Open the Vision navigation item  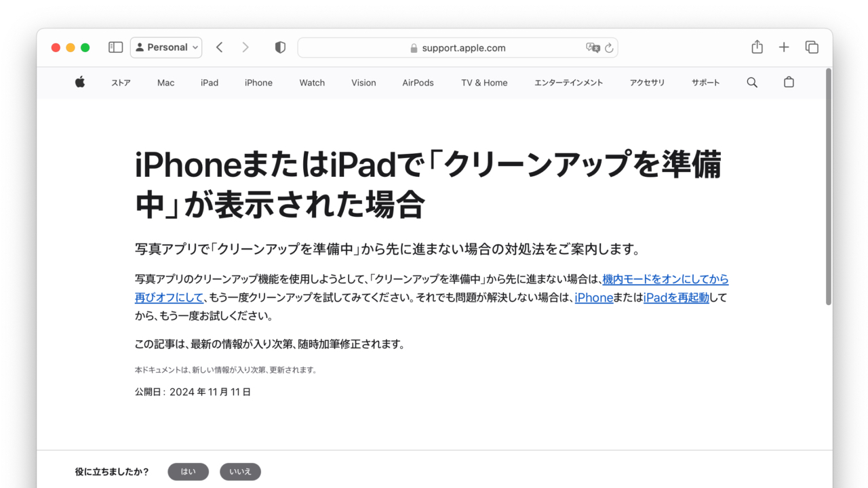(x=363, y=83)
